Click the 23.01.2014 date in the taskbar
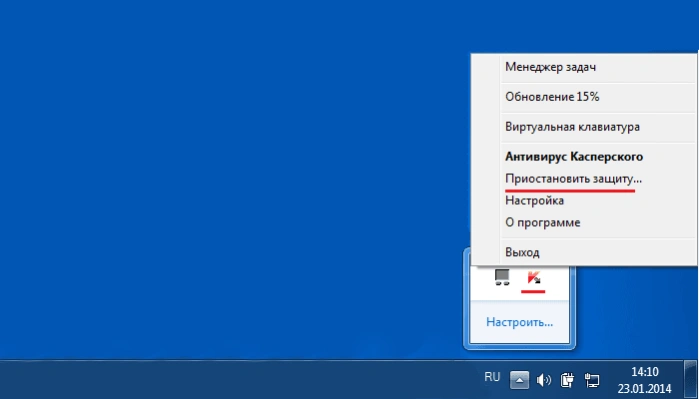699x399 pixels. (x=645, y=389)
